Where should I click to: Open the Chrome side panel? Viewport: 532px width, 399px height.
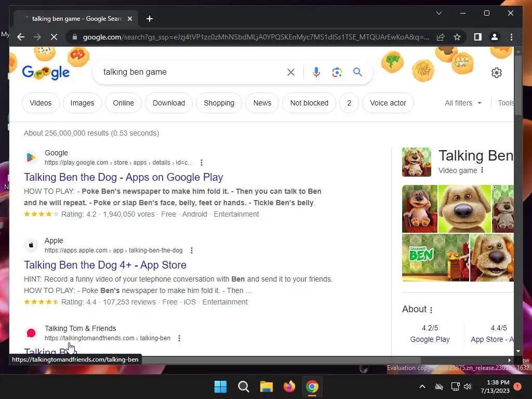(x=478, y=37)
